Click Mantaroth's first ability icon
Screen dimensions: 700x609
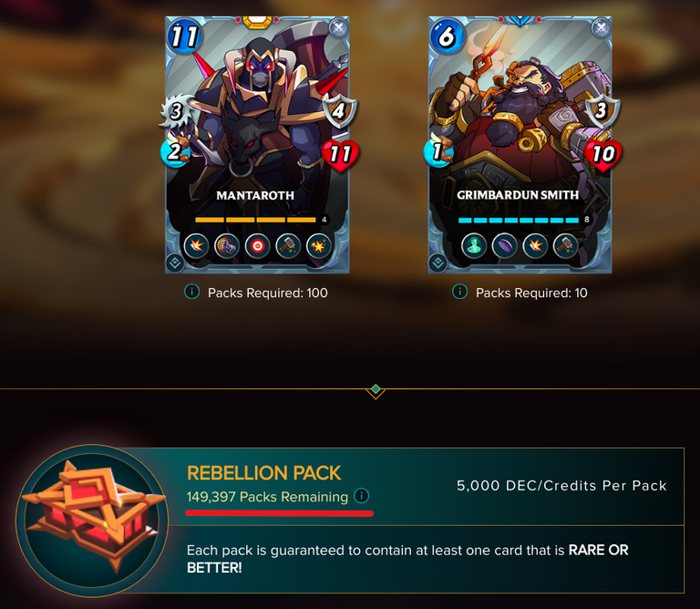pos(197,245)
